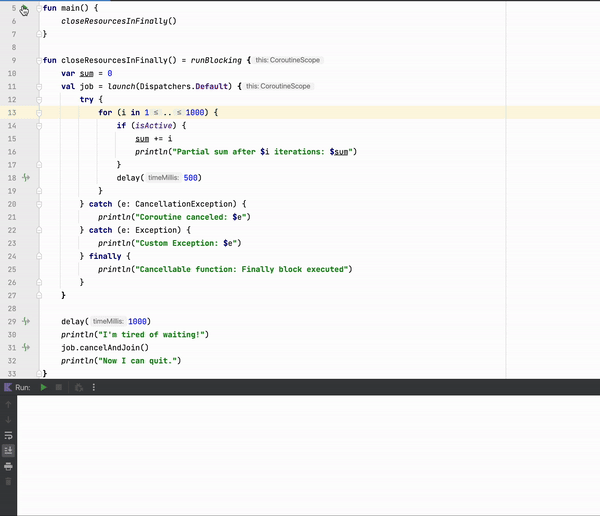
Task: Open the three-dot more options in Run toolbar
Action: pyautogui.click(x=93, y=387)
